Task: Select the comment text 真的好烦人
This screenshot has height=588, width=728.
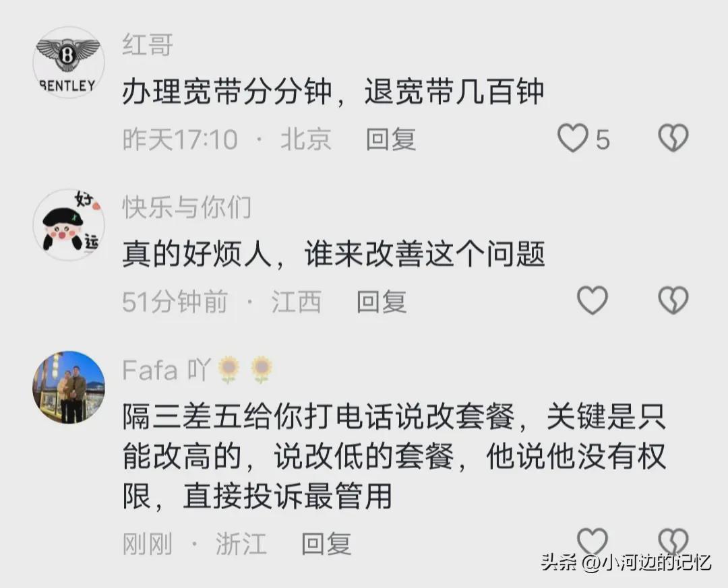Action: (197, 254)
